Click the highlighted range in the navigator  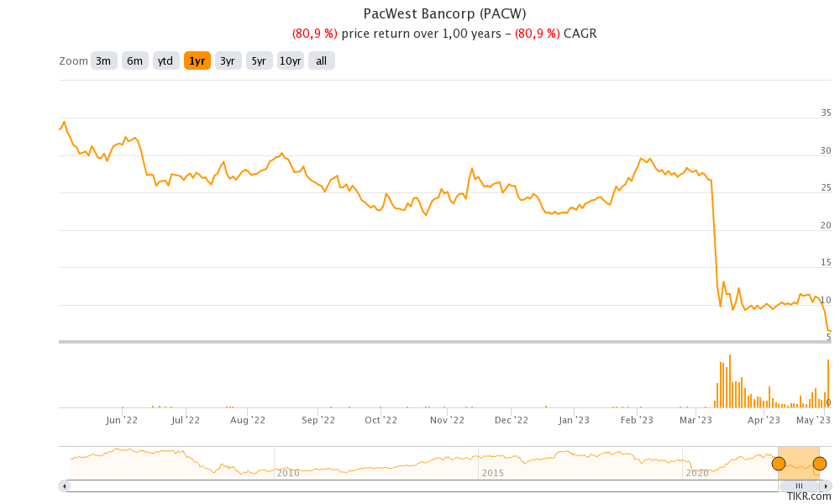click(x=799, y=464)
